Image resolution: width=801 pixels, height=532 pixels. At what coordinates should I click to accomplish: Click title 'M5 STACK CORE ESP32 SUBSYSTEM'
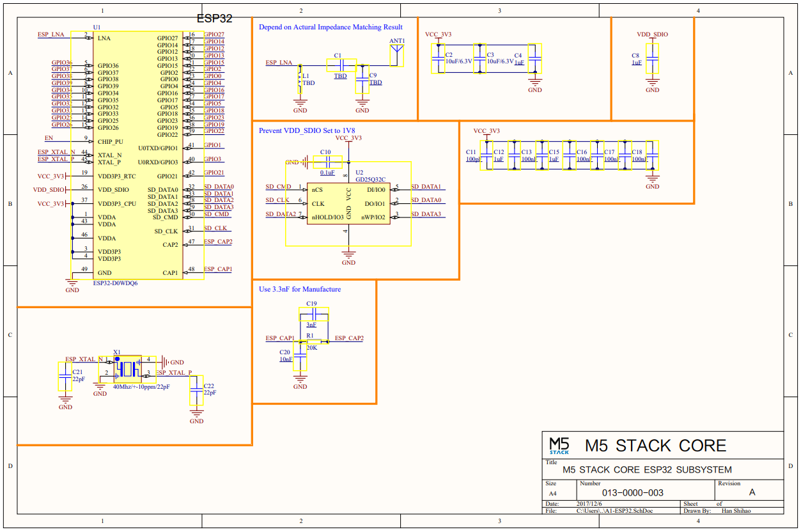(647, 469)
